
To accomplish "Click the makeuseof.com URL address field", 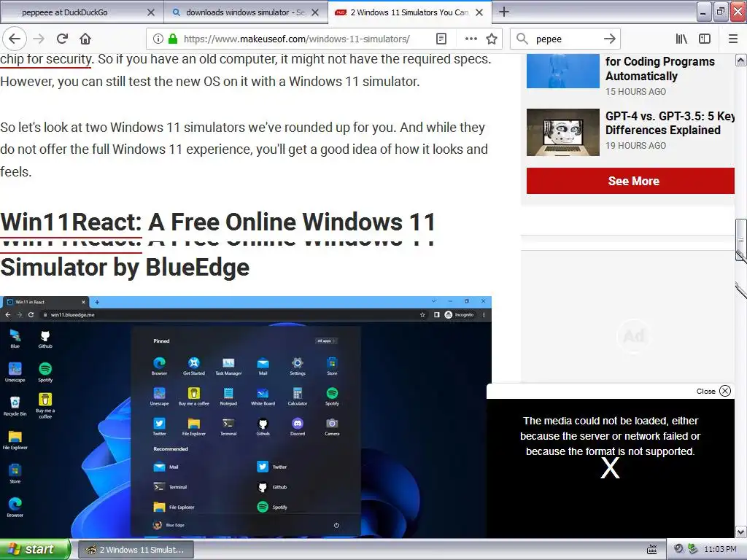I will (x=296, y=39).
